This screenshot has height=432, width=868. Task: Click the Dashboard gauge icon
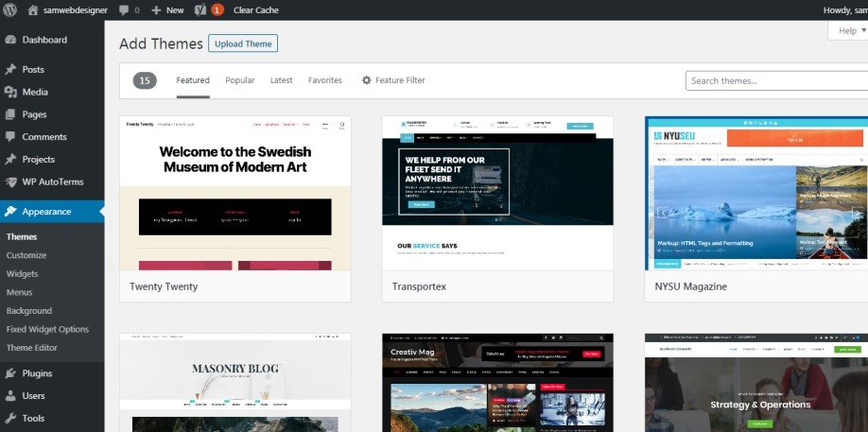(x=10, y=40)
